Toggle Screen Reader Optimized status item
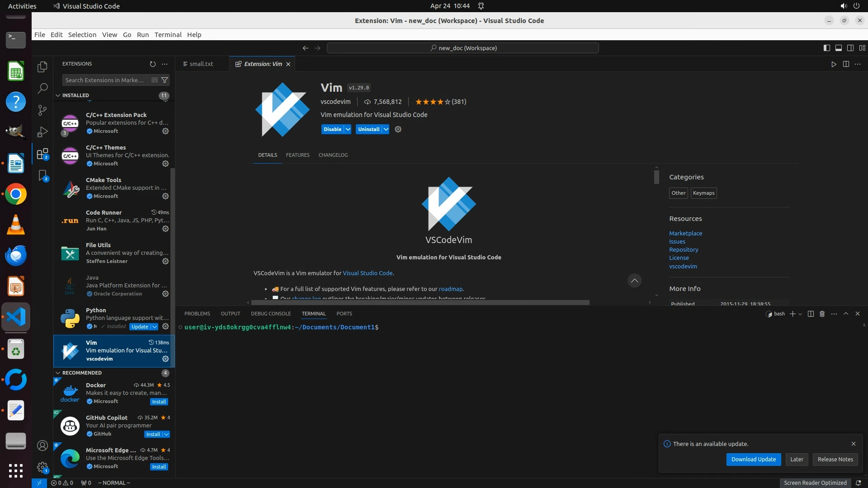868x488 pixels. click(815, 483)
